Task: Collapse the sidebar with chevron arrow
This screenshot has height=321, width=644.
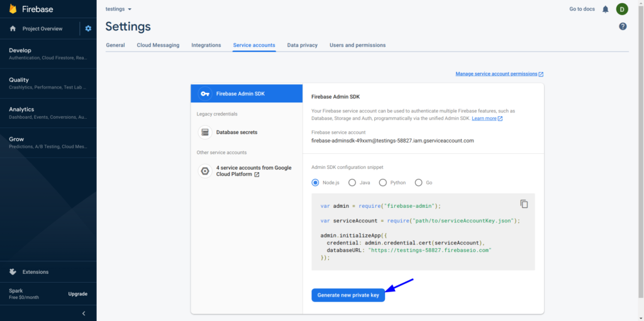Action: coord(84,313)
